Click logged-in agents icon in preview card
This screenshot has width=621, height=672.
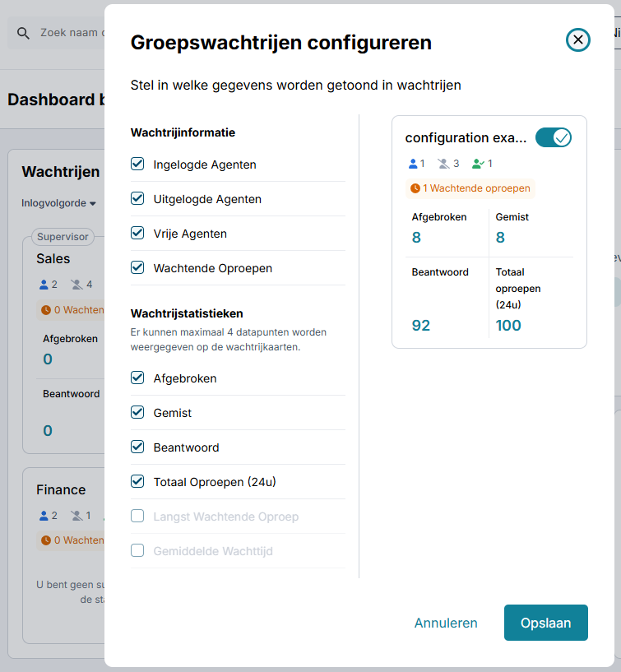click(x=414, y=164)
